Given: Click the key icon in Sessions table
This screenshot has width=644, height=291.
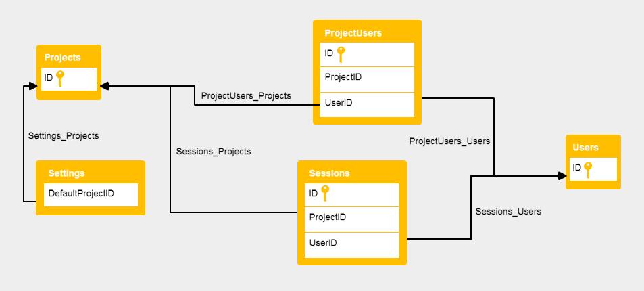Looking at the screenshot, I should point(324,194).
